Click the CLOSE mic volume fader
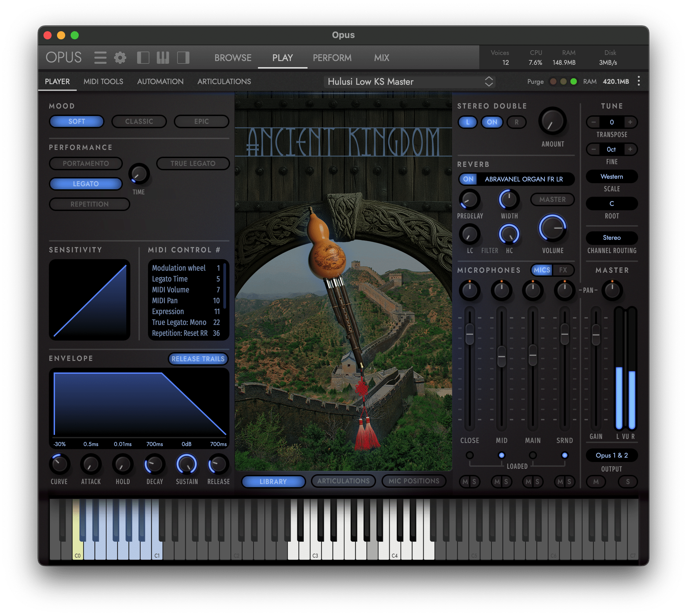This screenshot has height=616, width=687. [469, 334]
